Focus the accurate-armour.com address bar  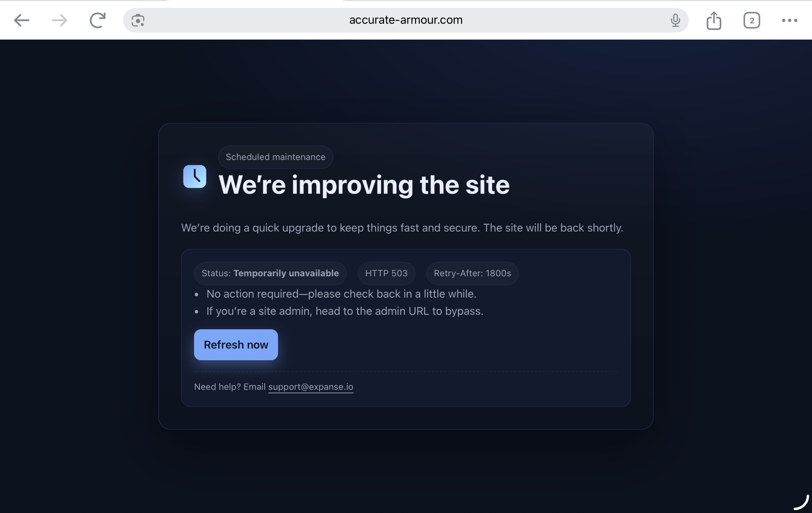406,20
